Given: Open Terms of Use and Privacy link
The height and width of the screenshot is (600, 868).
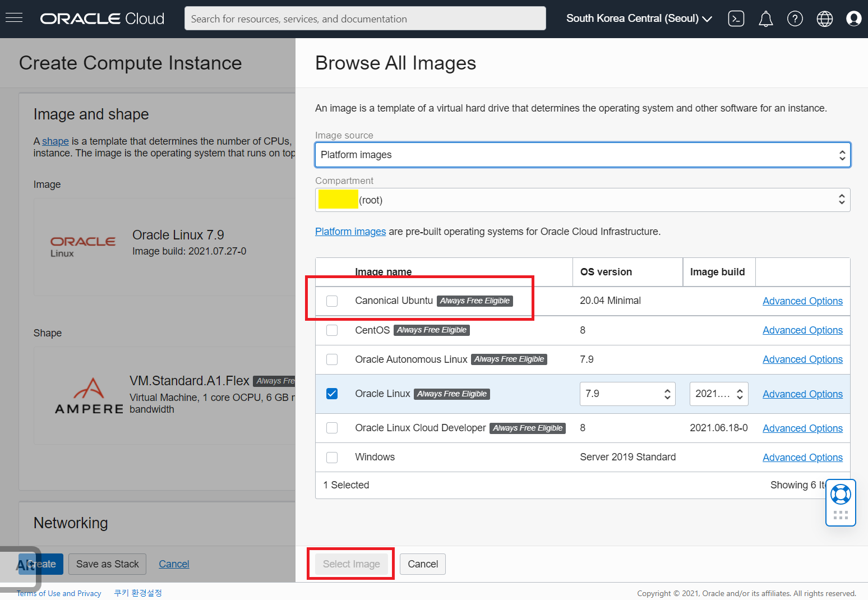Looking at the screenshot, I should tap(59, 593).
